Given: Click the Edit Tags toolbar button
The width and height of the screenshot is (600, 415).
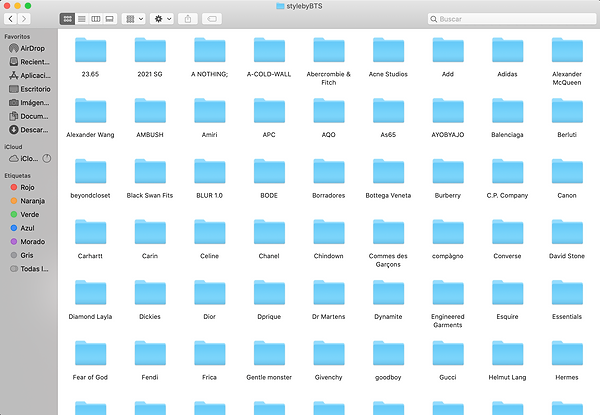Looking at the screenshot, I should point(212,19).
